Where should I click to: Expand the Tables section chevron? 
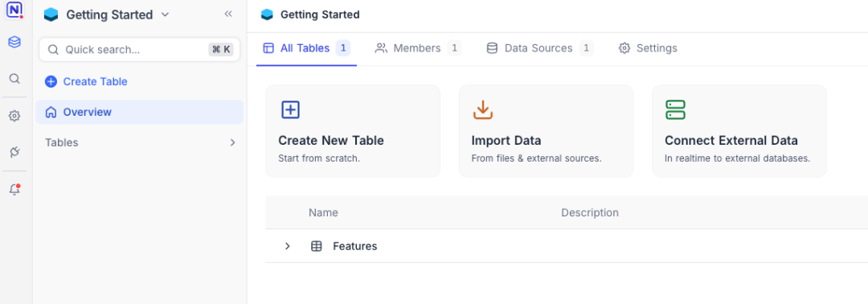[232, 143]
